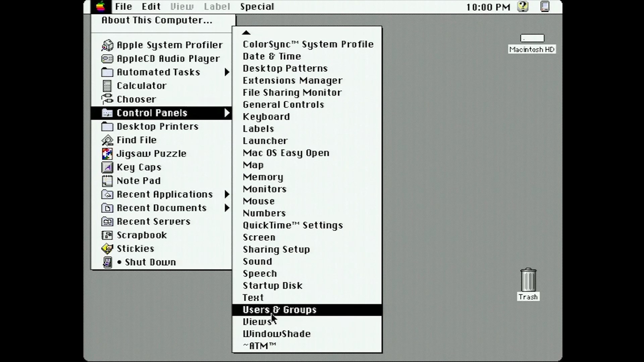Scroll up in Control Panels list

coord(246,32)
